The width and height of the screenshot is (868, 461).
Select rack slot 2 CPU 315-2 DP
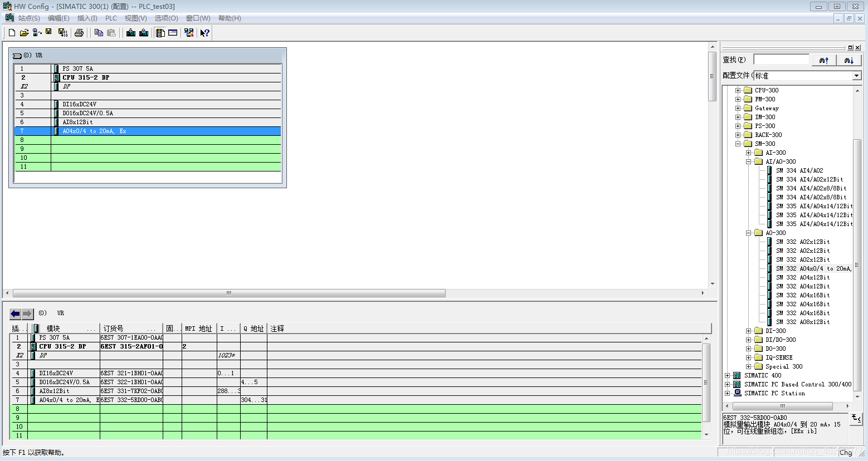[148, 77]
